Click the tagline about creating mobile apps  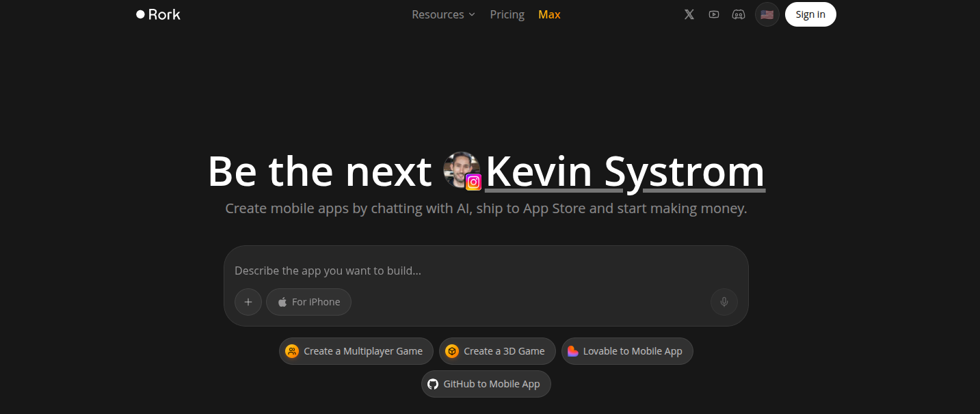click(486, 208)
